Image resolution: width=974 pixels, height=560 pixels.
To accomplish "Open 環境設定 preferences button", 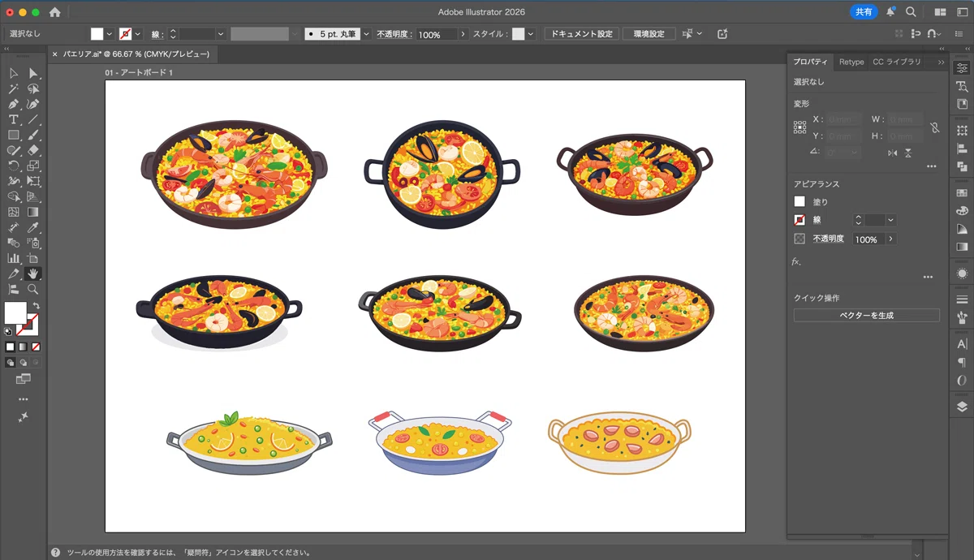I will click(649, 34).
